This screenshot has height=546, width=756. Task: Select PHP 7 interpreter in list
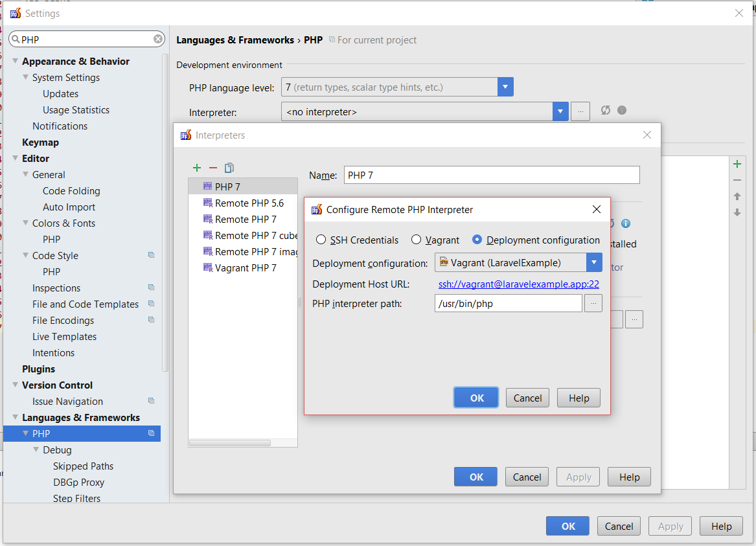point(243,187)
